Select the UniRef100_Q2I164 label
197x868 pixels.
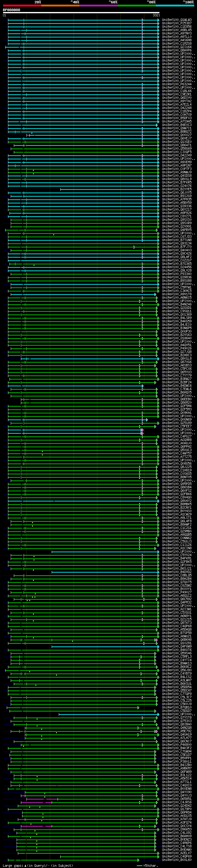177,47
